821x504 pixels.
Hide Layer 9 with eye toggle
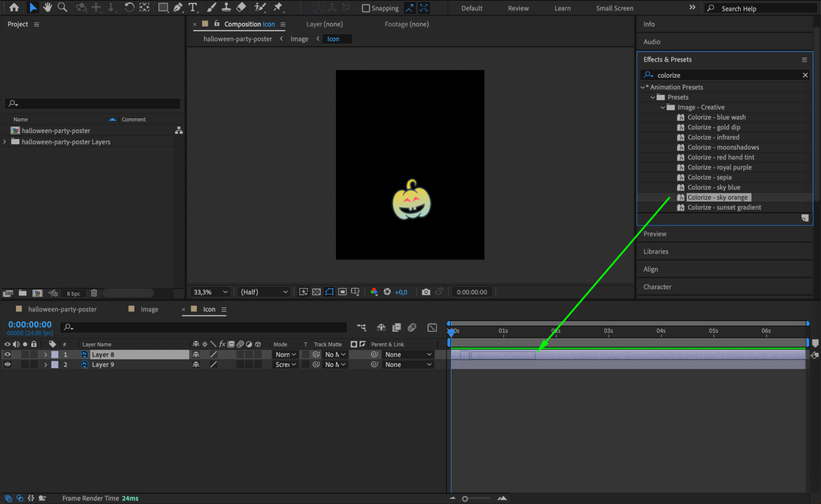point(7,364)
